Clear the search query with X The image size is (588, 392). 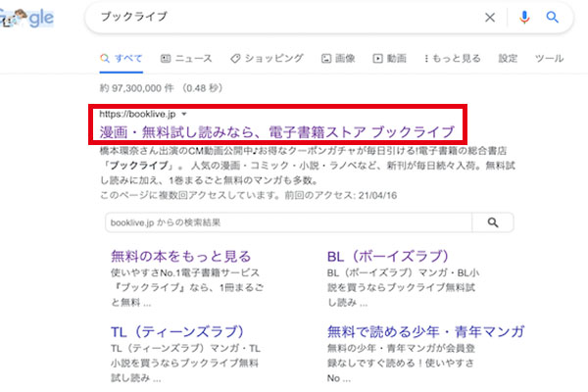[490, 18]
